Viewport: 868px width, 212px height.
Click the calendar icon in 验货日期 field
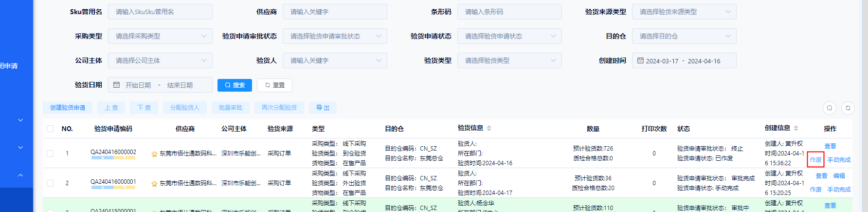[x=117, y=85]
